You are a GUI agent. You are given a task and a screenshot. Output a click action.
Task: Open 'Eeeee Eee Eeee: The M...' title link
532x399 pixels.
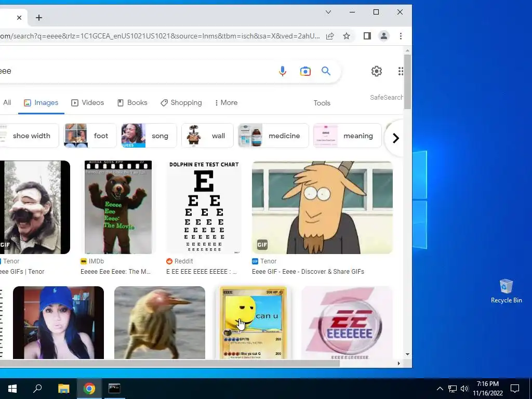click(x=115, y=271)
